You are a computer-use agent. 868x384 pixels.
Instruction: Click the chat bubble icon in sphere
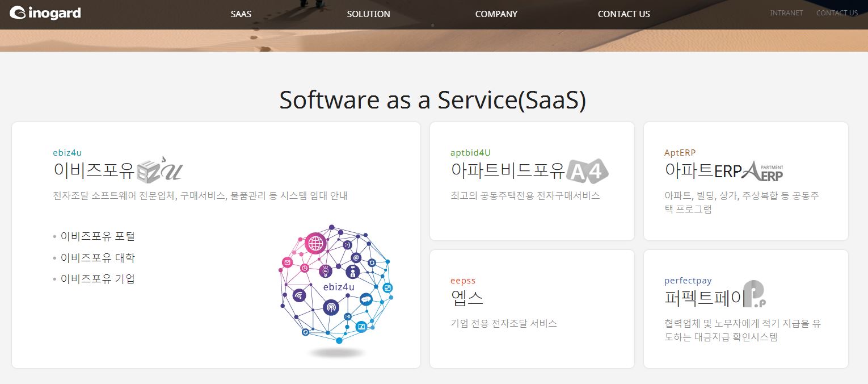coord(366,299)
